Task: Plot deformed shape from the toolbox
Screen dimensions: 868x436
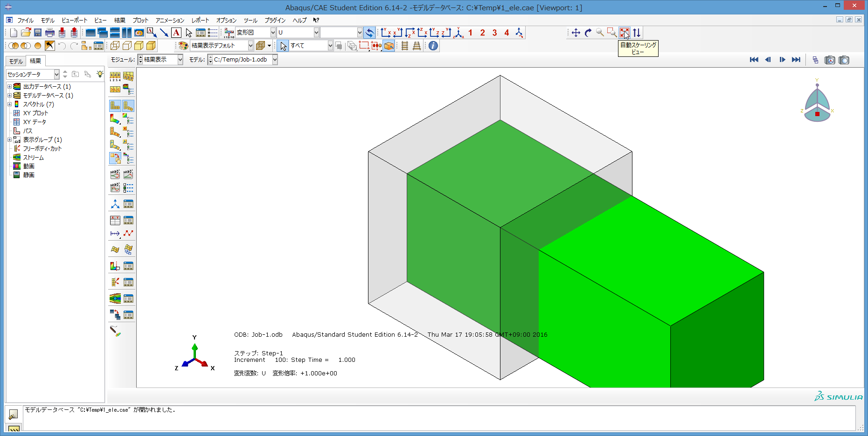Action: (128, 106)
